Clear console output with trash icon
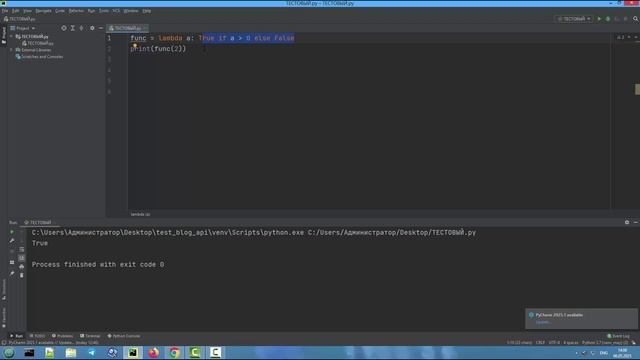This screenshot has height=360, width=640. coord(22,276)
